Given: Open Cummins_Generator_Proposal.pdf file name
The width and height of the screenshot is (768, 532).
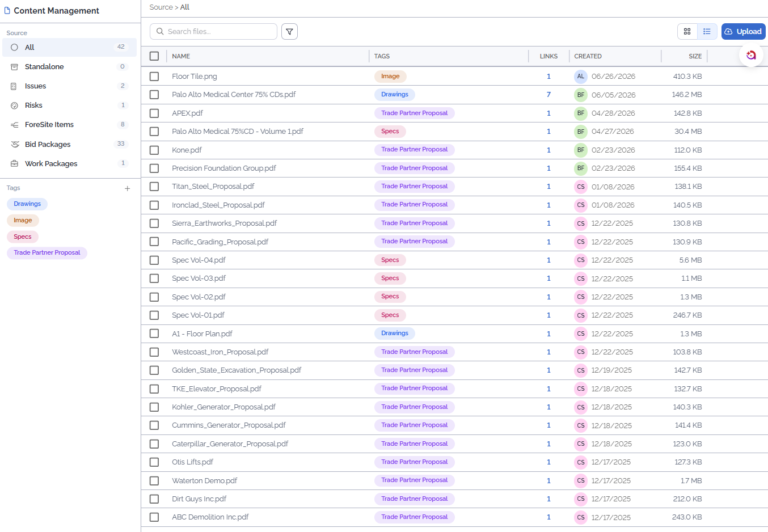Looking at the screenshot, I should [229, 425].
